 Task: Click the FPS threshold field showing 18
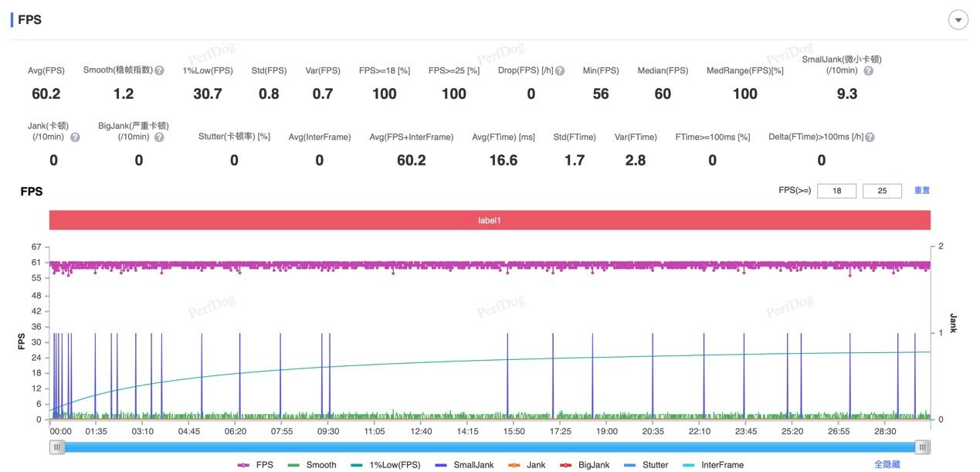(836, 190)
